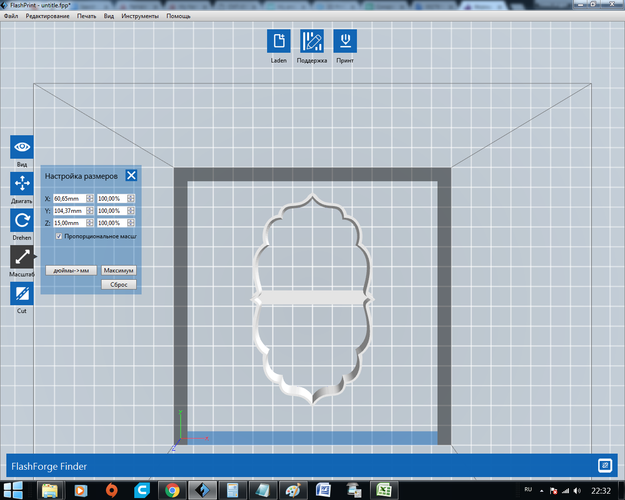Select the Drehen rotate tool
The width and height of the screenshot is (625, 500).
(22, 220)
